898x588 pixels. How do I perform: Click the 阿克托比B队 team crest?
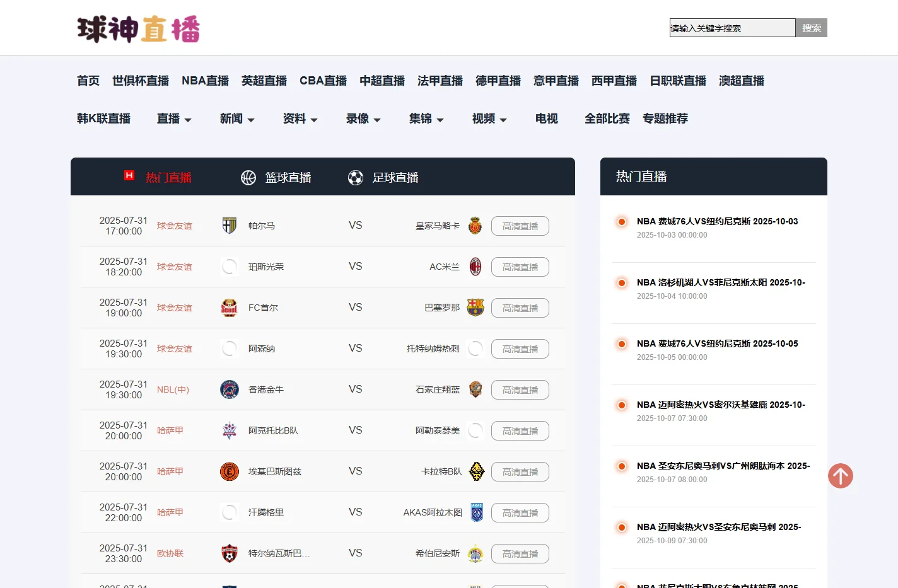tap(230, 430)
